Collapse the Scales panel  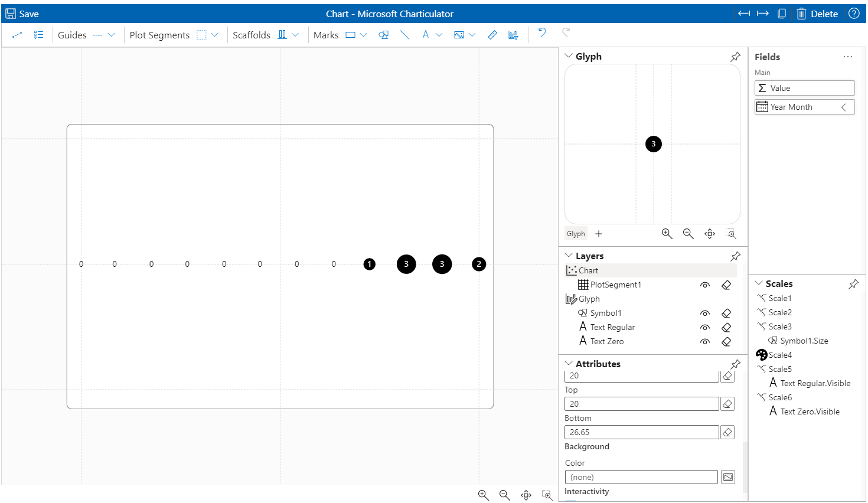pyautogui.click(x=759, y=283)
